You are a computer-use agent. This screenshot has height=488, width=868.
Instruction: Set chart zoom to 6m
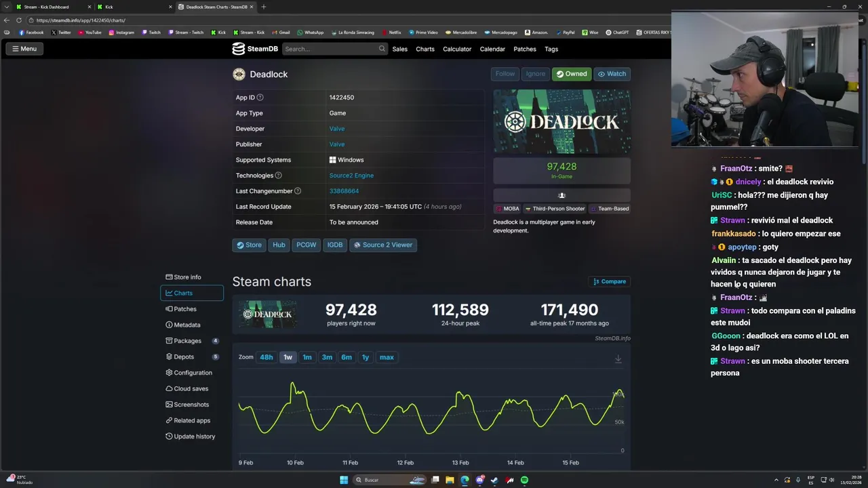[x=347, y=357]
